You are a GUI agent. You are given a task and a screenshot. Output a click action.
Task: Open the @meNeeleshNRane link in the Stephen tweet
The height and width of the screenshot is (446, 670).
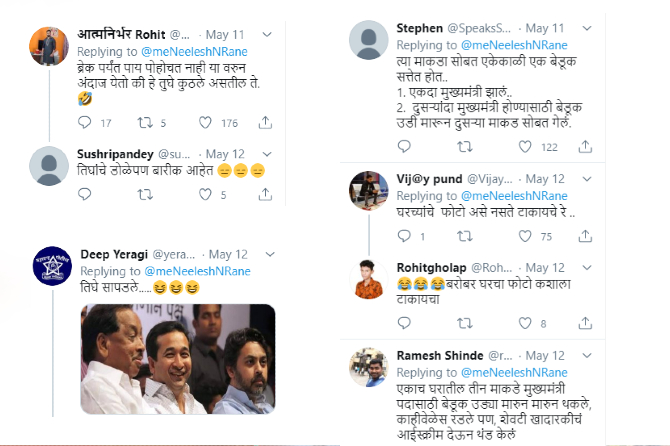514,45
